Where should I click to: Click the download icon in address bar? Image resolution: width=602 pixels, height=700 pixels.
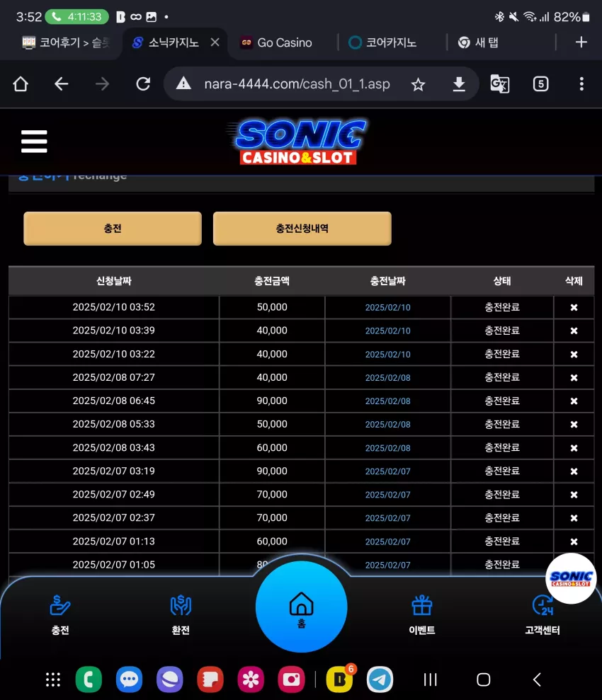[459, 84]
